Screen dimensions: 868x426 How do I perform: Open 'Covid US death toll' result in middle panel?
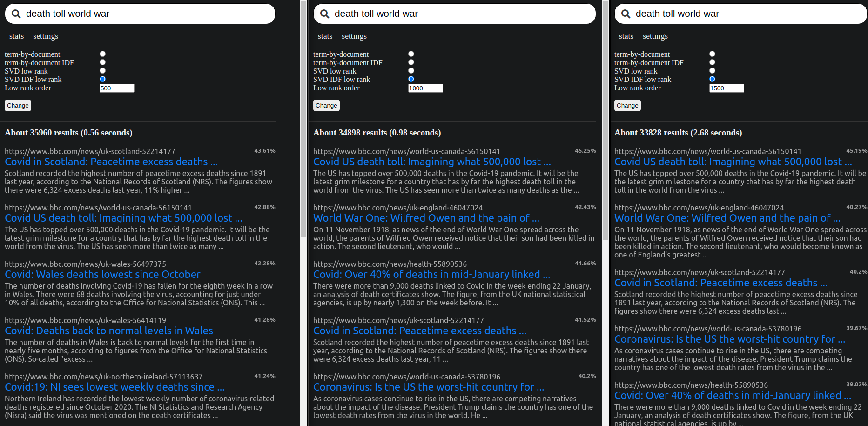click(432, 162)
